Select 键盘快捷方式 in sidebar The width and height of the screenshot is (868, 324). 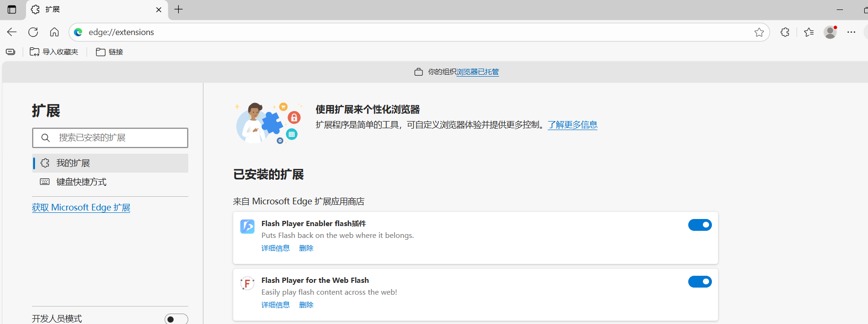(x=110, y=182)
